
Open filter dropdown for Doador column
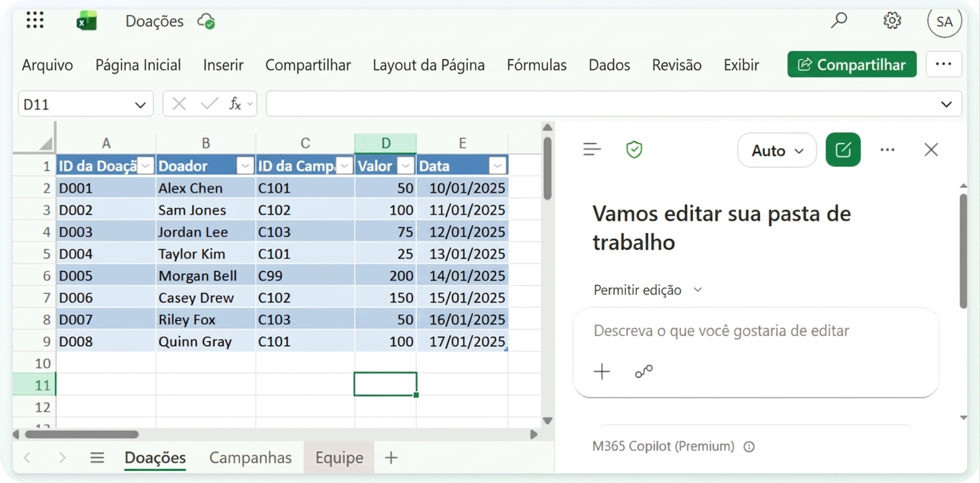(x=245, y=166)
